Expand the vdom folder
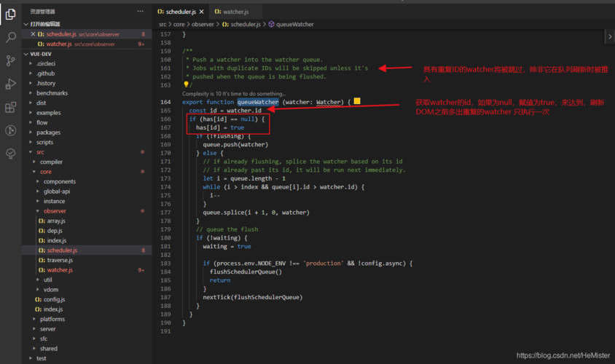 (50, 290)
